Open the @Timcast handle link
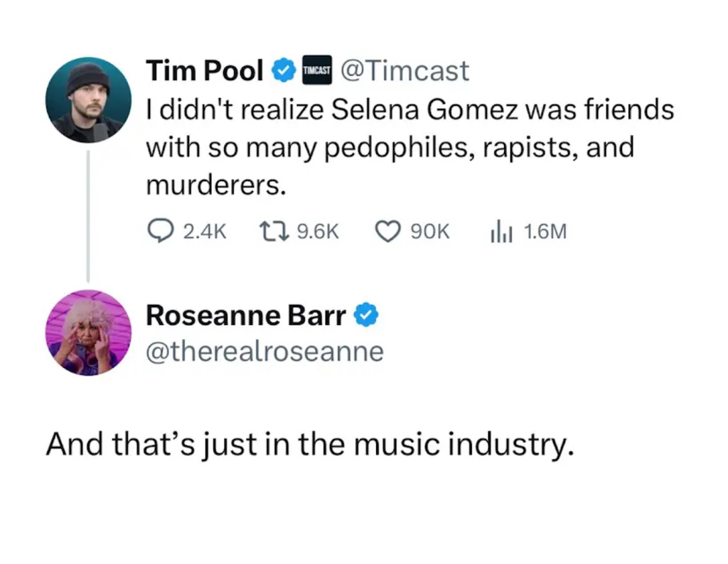 point(405,71)
